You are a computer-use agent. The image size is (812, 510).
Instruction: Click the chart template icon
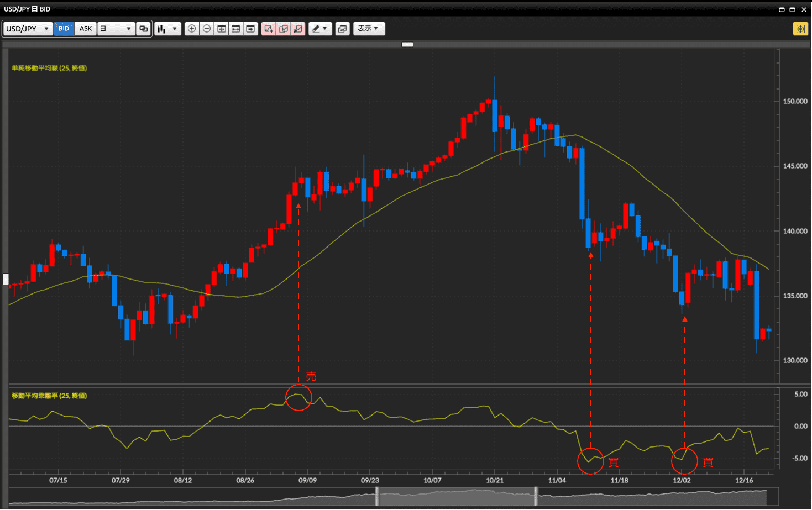click(x=343, y=29)
